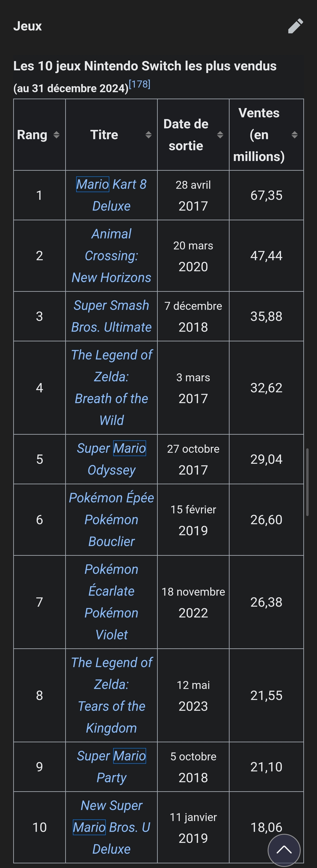The width and height of the screenshot is (317, 868).
Task: Open Zelda: Breath of the Wild link
Action: (x=111, y=387)
